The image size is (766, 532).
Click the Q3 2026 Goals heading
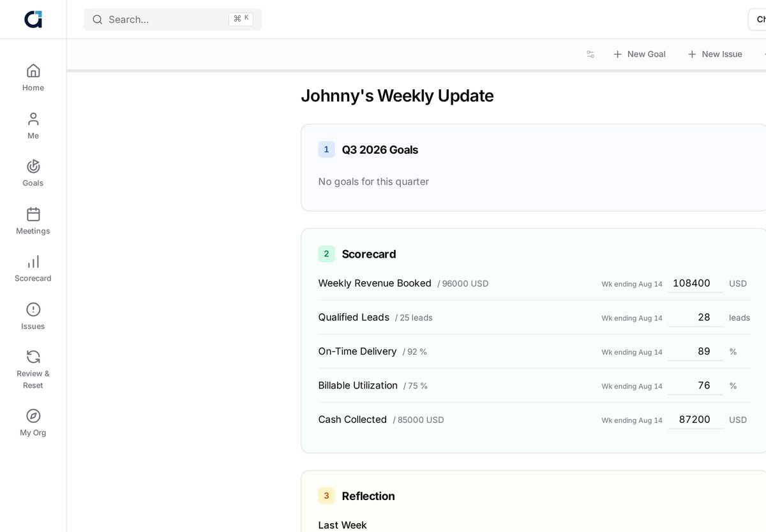point(380,150)
